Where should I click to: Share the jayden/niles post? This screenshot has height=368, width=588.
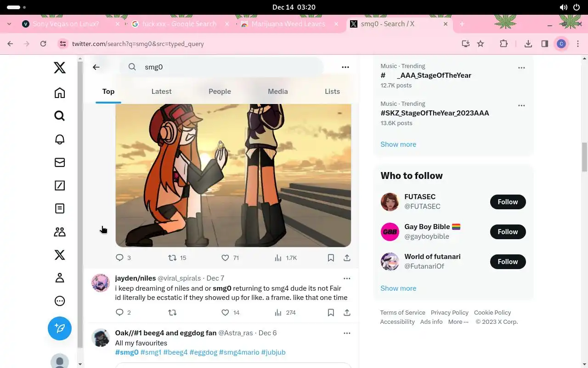tap(347, 312)
